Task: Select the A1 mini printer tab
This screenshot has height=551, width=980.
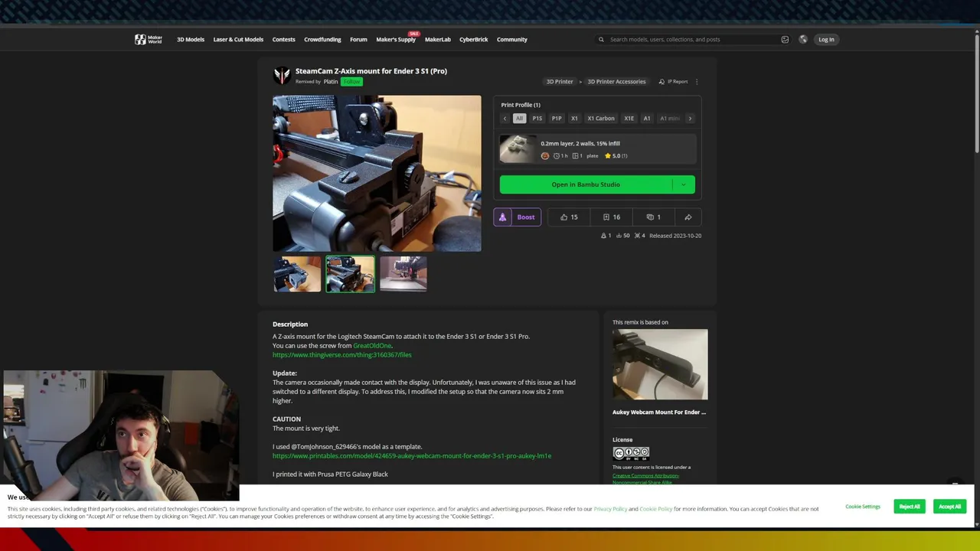Action: pos(670,119)
